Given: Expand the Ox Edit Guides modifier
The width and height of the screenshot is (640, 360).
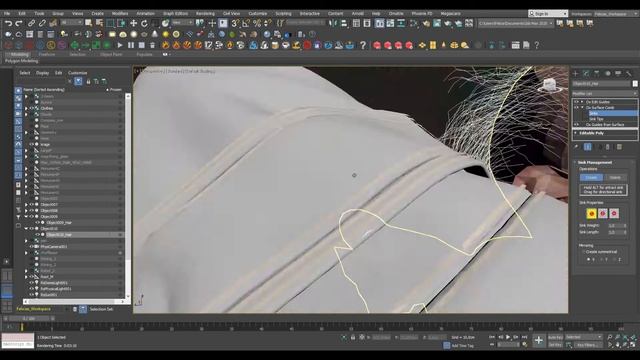Looking at the screenshot, I should 582,102.
